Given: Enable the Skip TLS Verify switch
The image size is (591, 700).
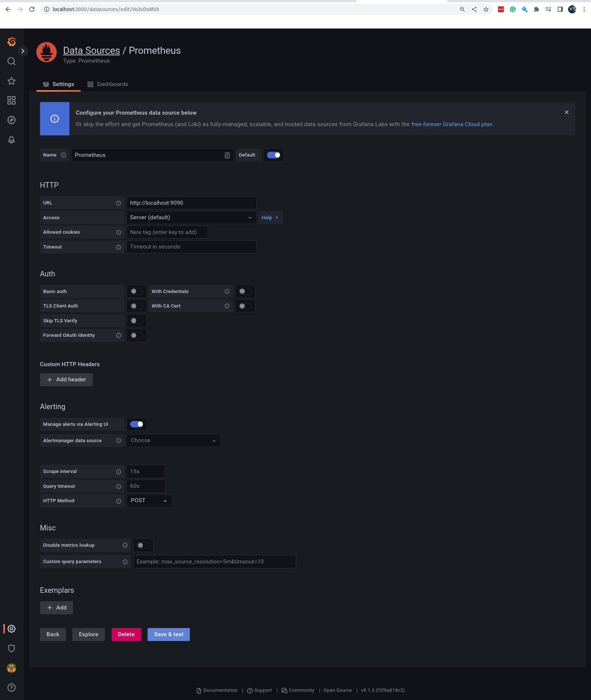Looking at the screenshot, I should point(136,321).
